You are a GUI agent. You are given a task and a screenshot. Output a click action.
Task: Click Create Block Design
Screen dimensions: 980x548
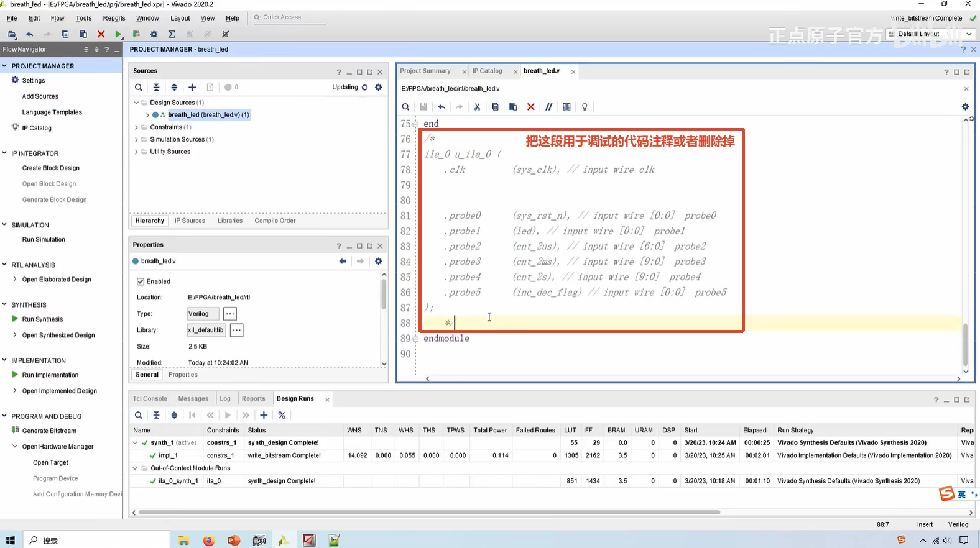pos(51,168)
